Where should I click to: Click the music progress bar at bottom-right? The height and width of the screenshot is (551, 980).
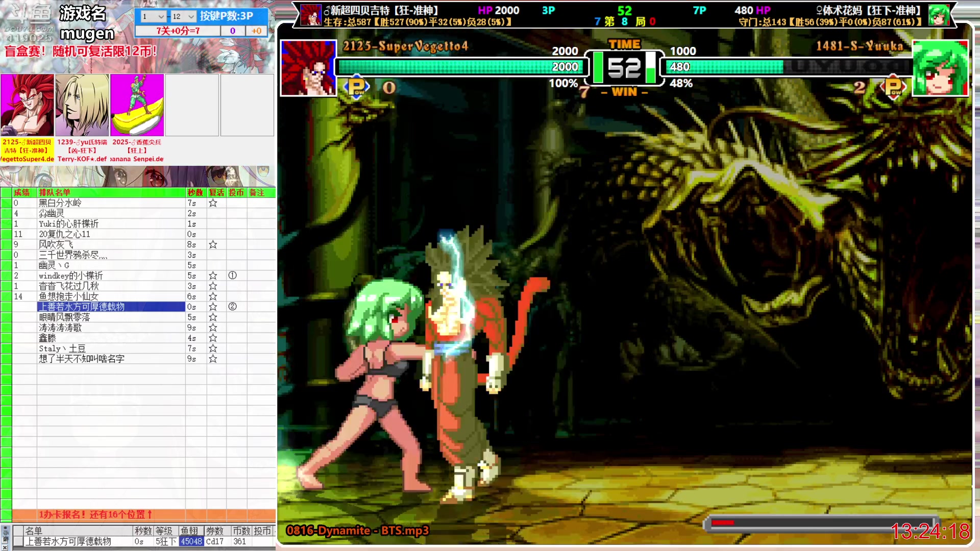tap(822, 522)
